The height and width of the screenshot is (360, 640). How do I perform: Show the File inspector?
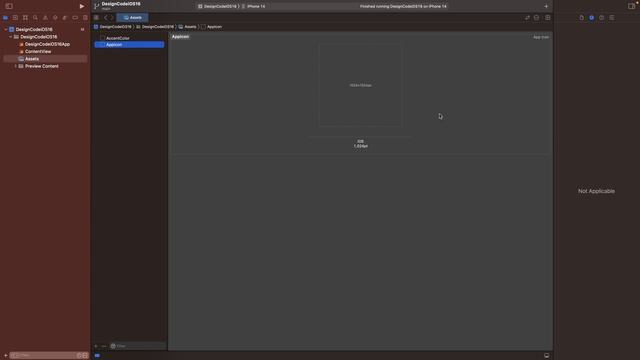click(x=582, y=18)
